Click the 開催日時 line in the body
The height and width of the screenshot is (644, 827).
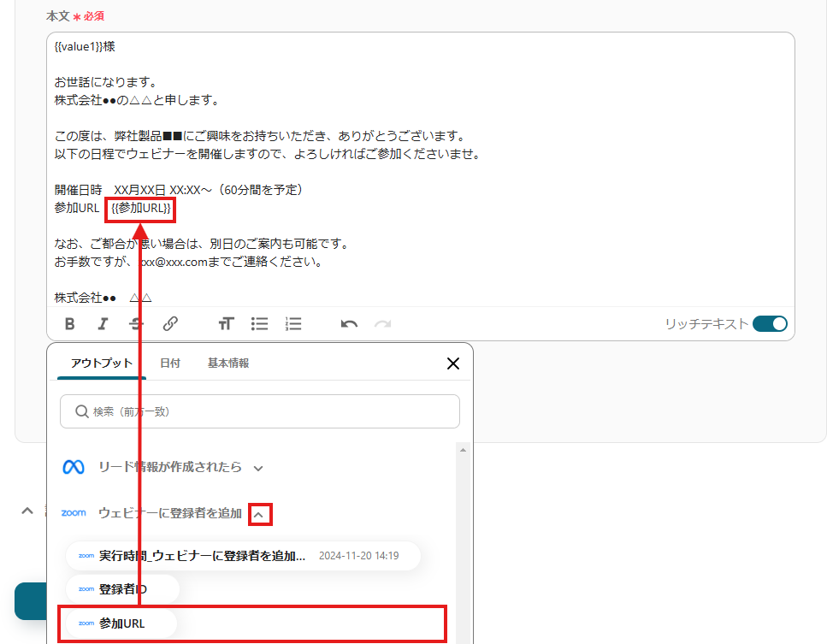(180, 190)
